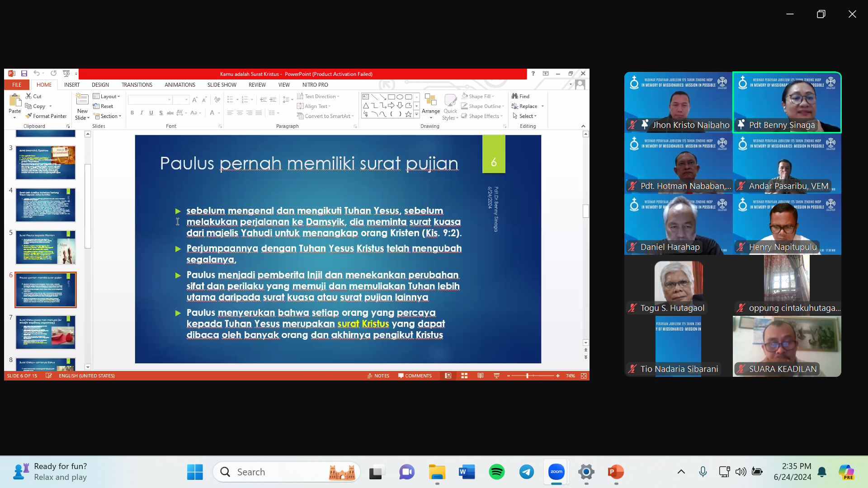Click Fit slide to window icon
868x488 pixels.
click(584, 375)
